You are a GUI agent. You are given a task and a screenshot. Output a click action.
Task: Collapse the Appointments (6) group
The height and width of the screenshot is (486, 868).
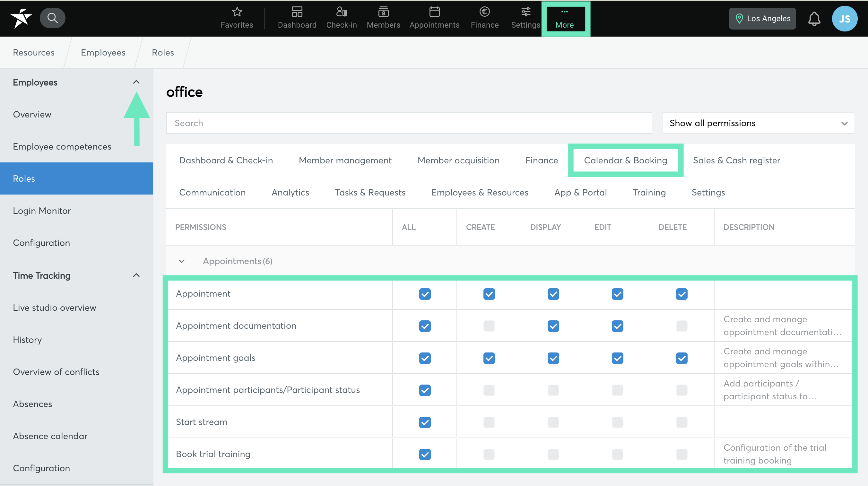tap(182, 261)
